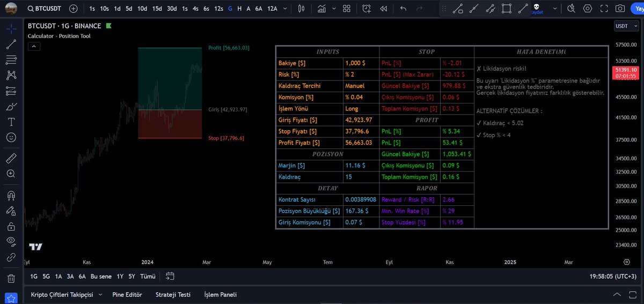The height and width of the screenshot is (304, 644).
Task: Open the quick search lightning icon
Action: pyautogui.click(x=571, y=9)
